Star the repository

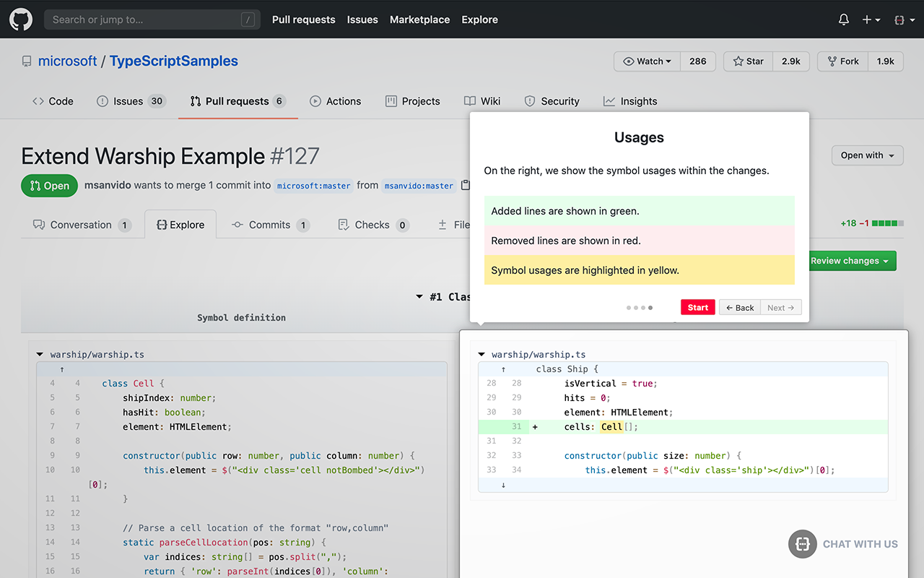click(748, 61)
